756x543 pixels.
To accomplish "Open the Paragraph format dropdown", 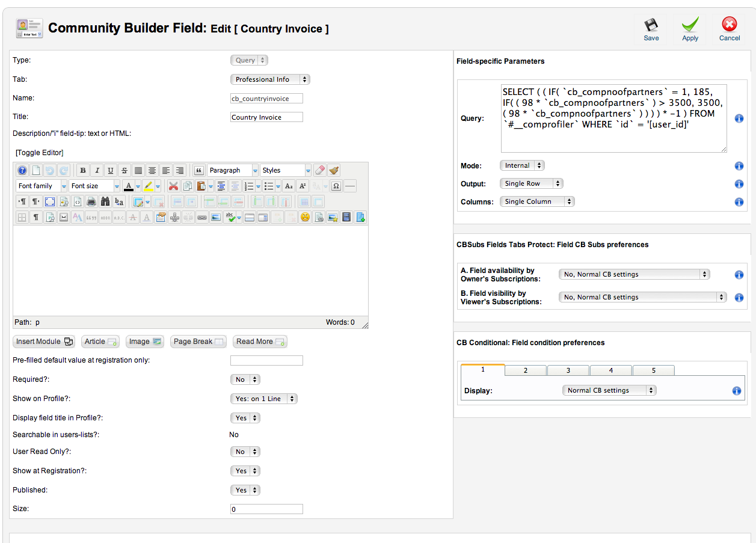I will pyautogui.click(x=233, y=170).
